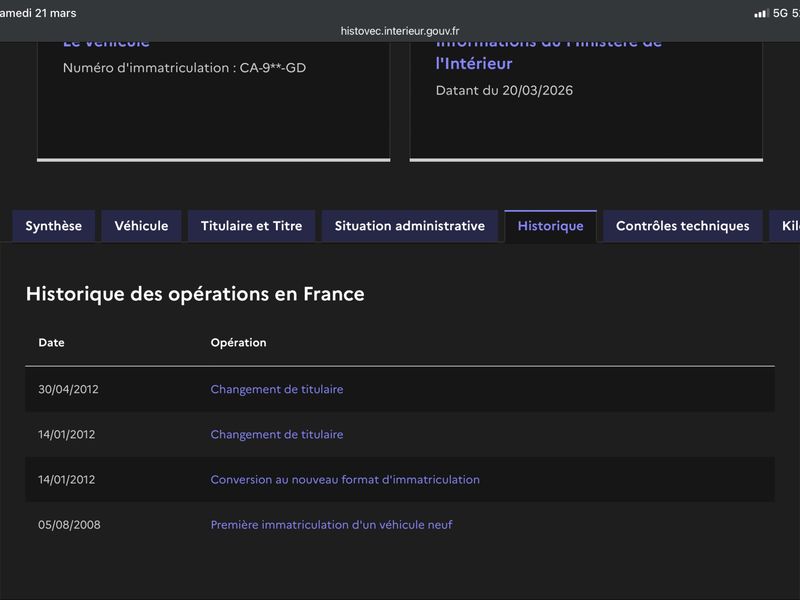Click the Date column header

51,343
